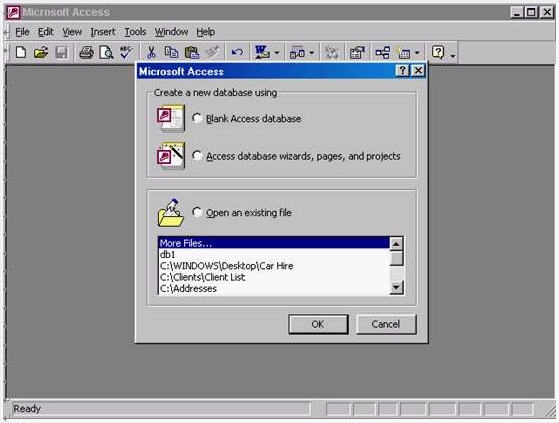Expand the Analyze dropdown arrow

click(x=312, y=53)
